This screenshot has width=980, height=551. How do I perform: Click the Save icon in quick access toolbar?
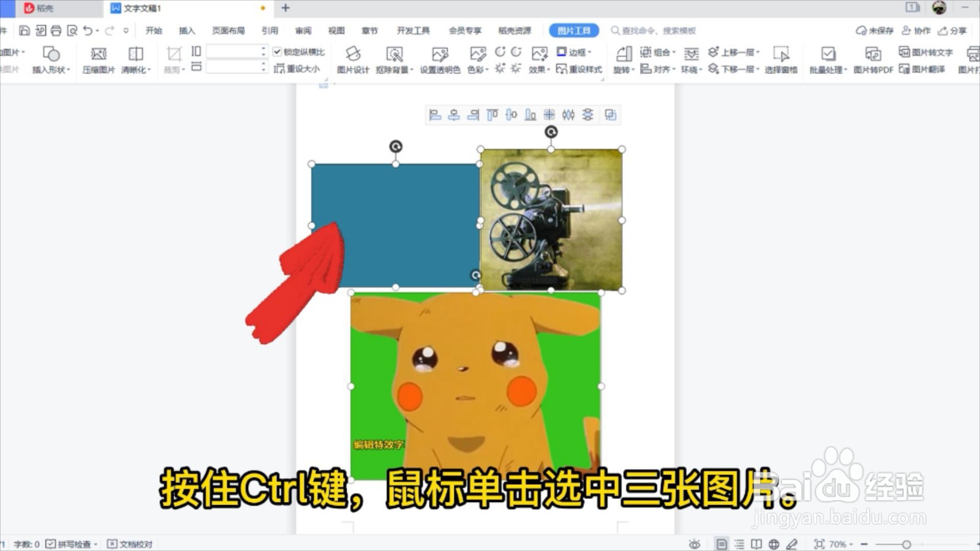click(x=24, y=31)
